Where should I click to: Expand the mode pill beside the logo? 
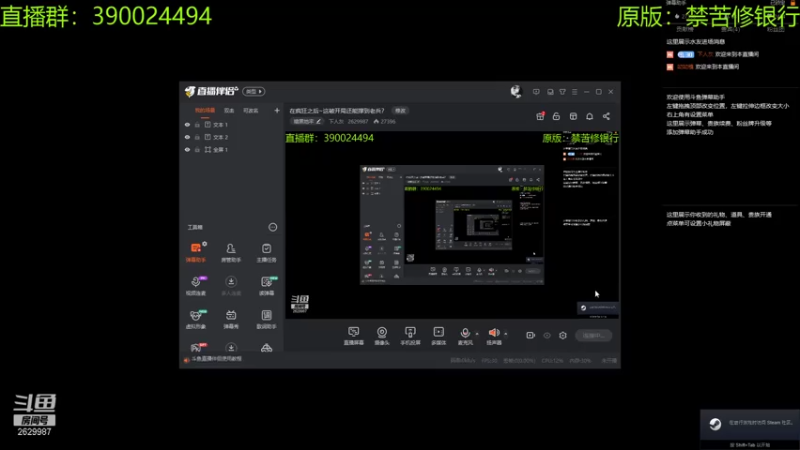[x=254, y=91]
